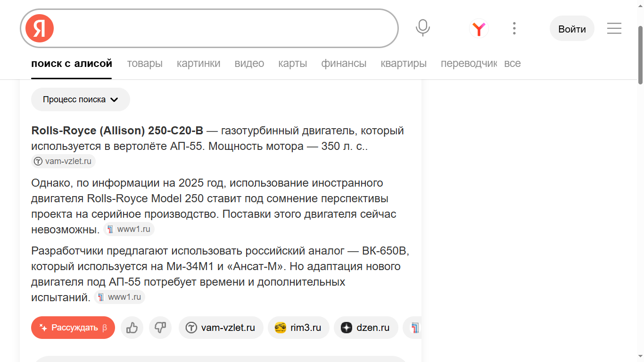The height and width of the screenshot is (362, 644).
Task: Click the Yandex Я logo
Action: (x=40, y=28)
